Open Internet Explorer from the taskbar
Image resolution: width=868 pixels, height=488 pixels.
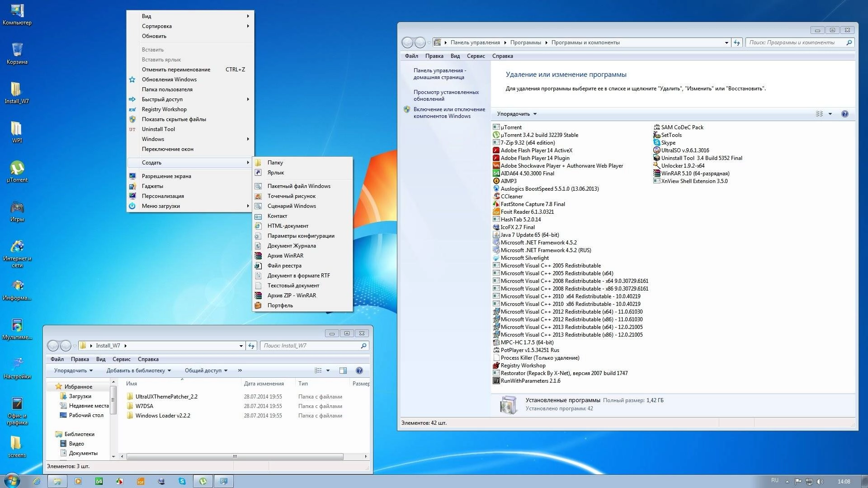[x=37, y=481]
